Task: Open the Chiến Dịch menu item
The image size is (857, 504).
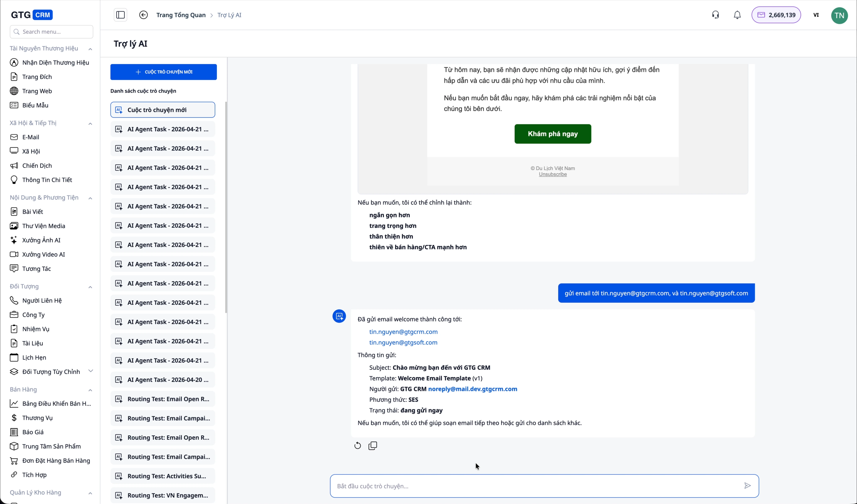Action: click(x=37, y=166)
